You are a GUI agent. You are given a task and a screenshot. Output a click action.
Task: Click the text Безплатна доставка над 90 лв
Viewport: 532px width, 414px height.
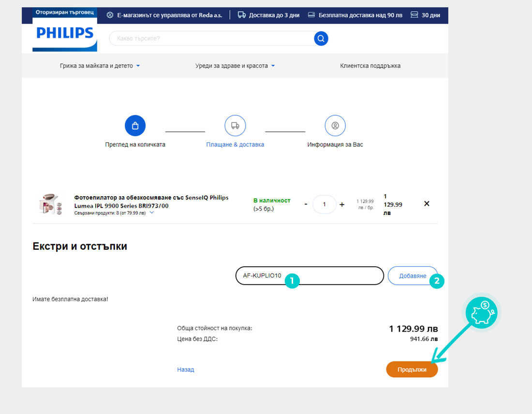(x=360, y=15)
